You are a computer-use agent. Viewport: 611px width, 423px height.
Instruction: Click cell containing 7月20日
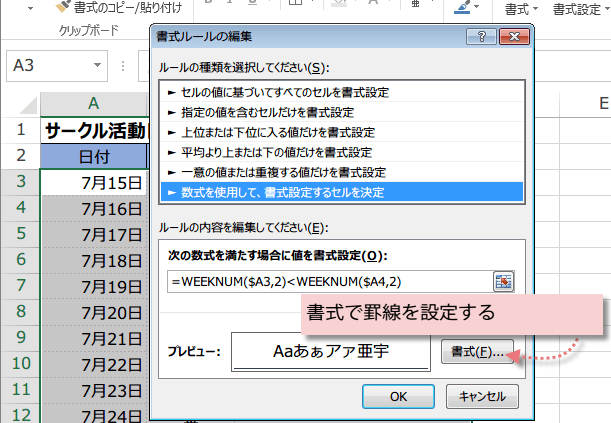tap(94, 312)
